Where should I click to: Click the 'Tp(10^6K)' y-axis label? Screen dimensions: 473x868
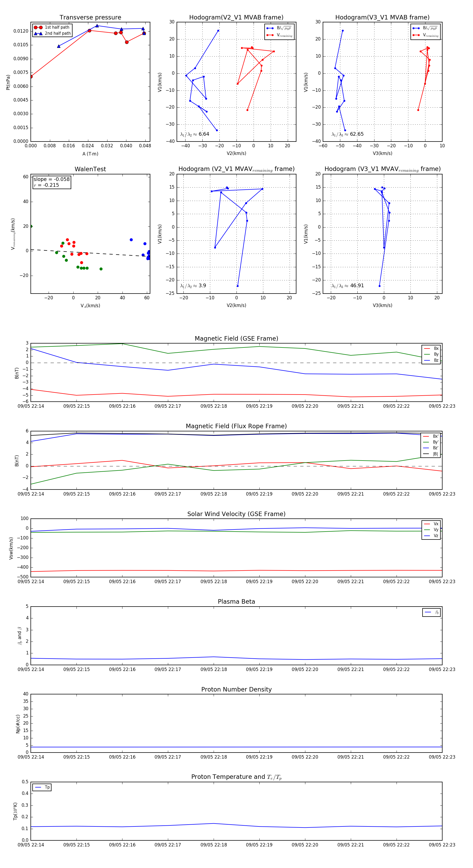coord(15,811)
